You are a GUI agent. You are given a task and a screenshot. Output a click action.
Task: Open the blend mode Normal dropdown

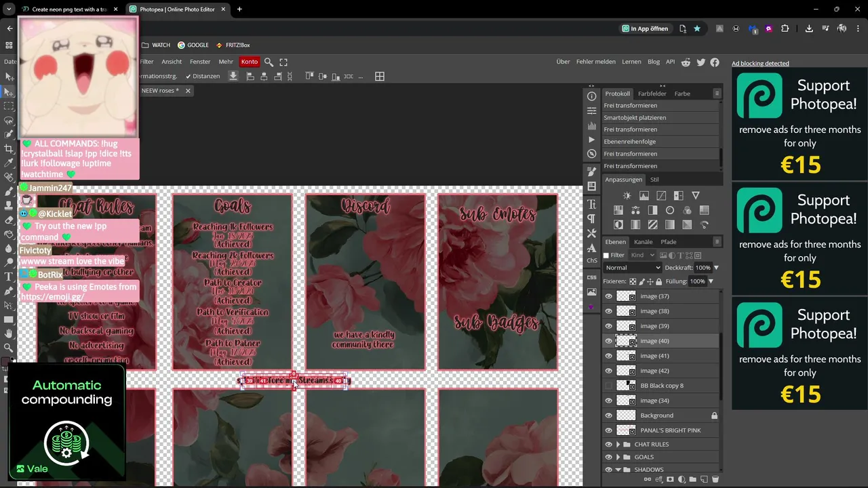click(x=632, y=268)
